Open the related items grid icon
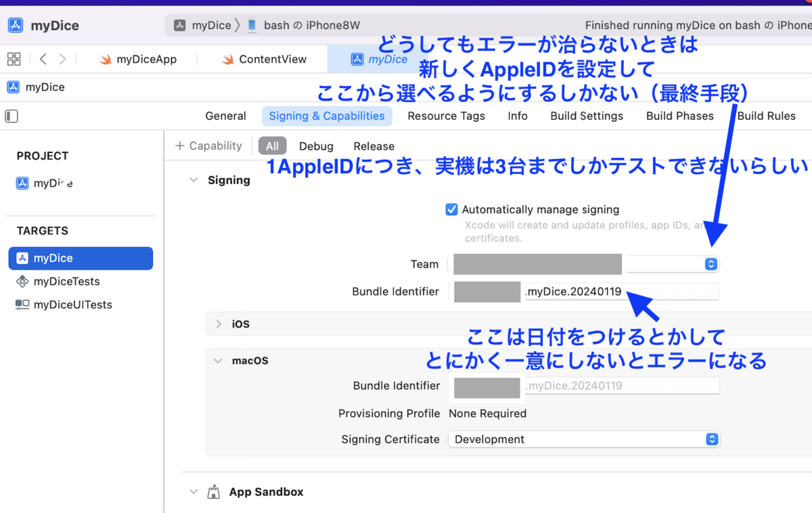Screen dimensions: 812x513 coord(14,59)
